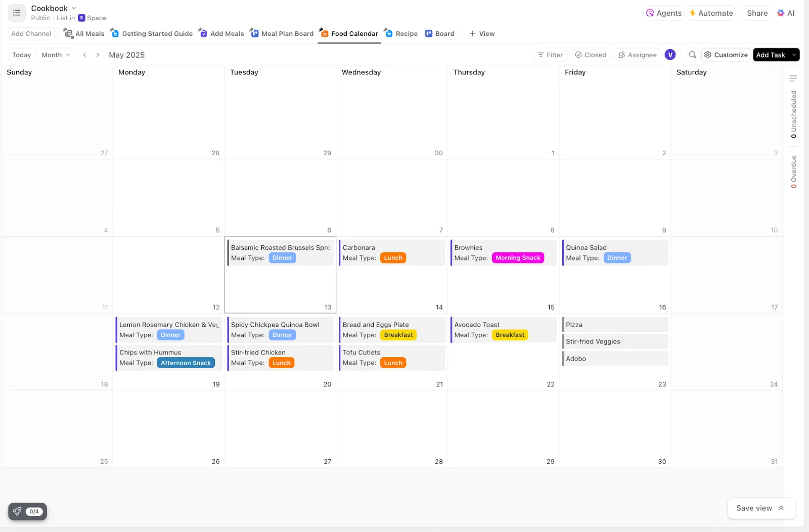
Task: Open the AI sparkle assistant
Action: point(786,13)
